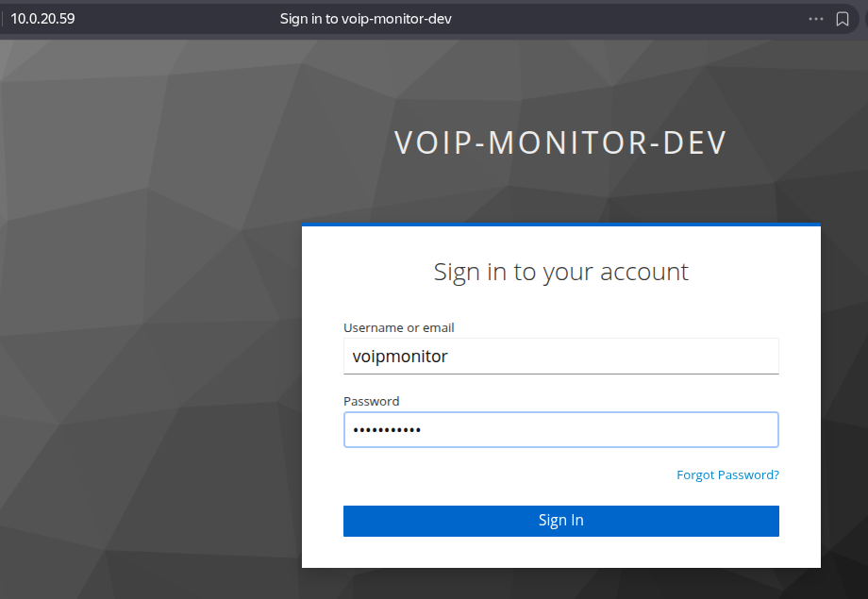Image resolution: width=868 pixels, height=599 pixels.
Task: Click empty space right of the password dots
Action: (604, 430)
